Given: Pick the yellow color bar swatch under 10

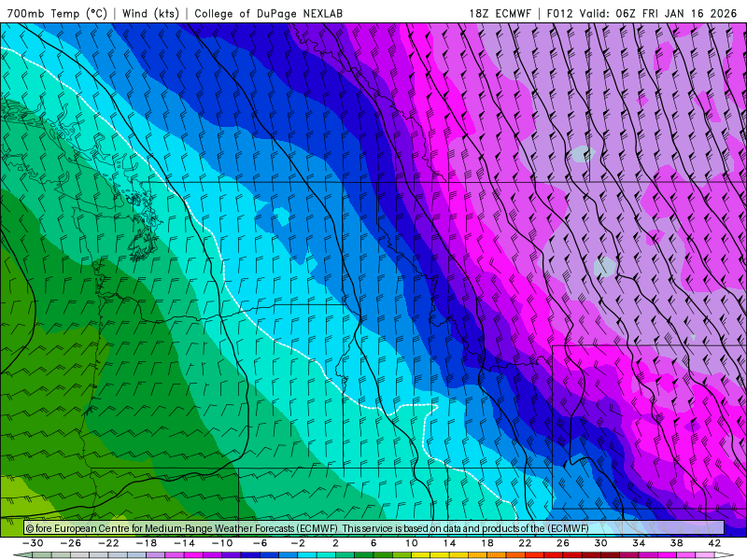Looking at the screenshot, I should 421,555.
